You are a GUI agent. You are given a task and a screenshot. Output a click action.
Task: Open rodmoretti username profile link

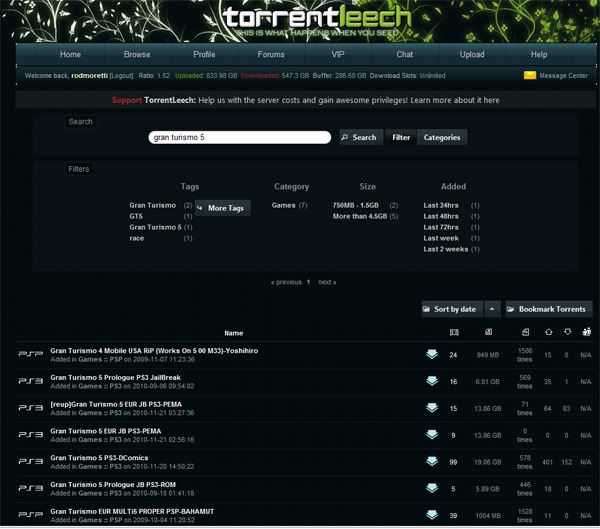click(90, 76)
